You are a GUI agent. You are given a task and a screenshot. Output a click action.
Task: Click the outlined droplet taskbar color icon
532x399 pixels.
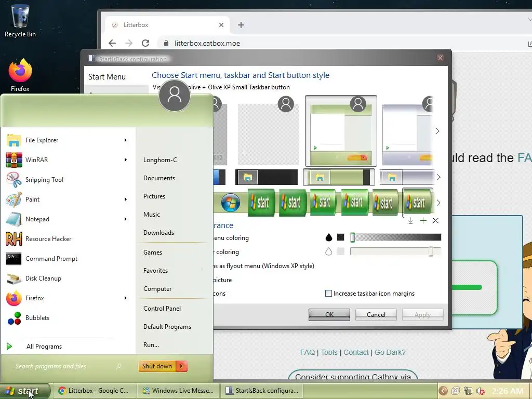pyautogui.click(x=328, y=251)
